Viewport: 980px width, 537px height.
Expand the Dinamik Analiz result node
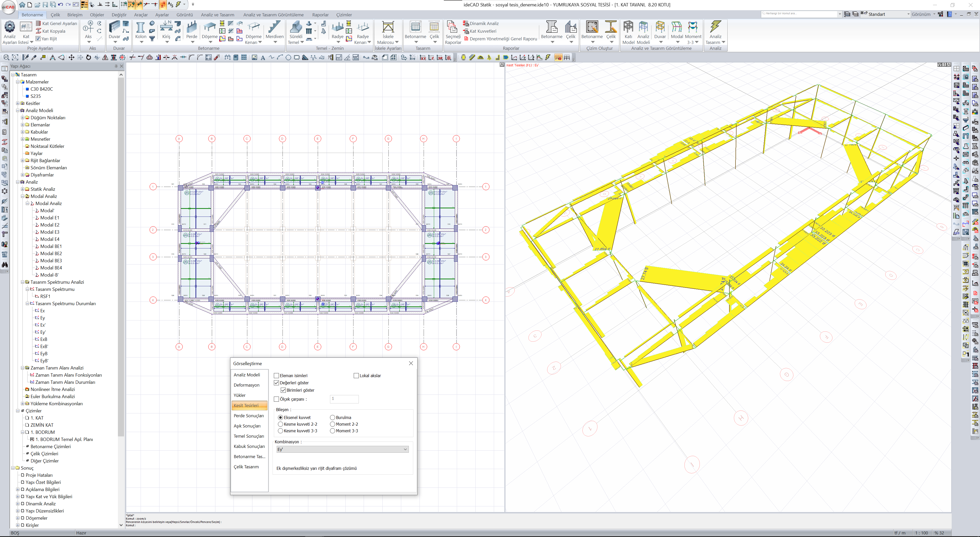point(18,504)
